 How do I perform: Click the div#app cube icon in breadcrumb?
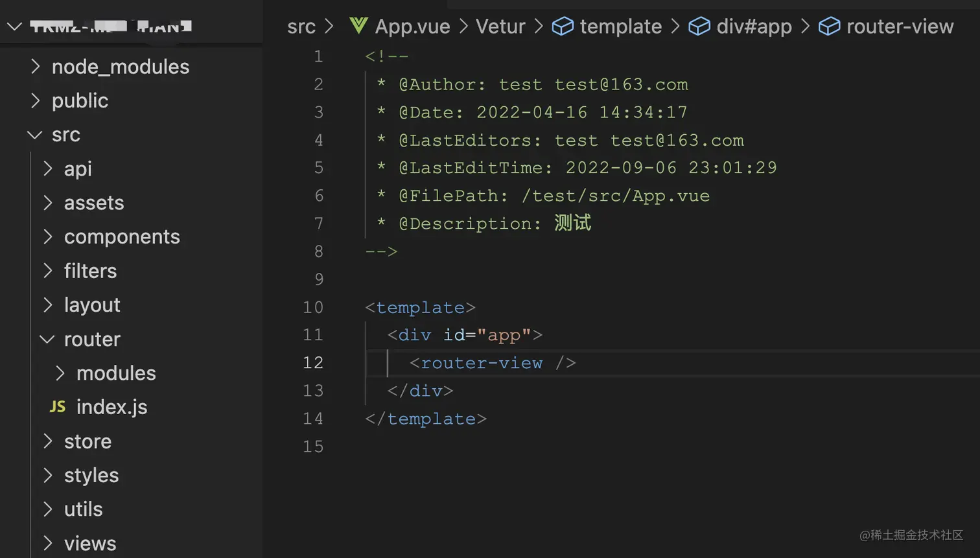tap(699, 27)
